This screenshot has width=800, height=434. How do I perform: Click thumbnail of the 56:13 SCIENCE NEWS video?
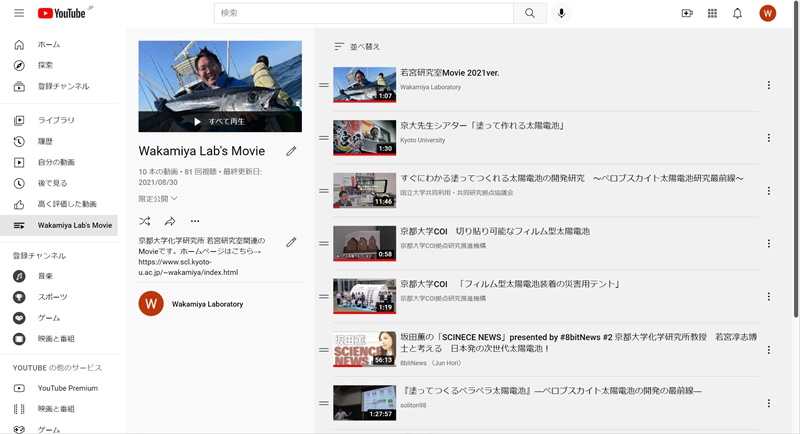(364, 349)
